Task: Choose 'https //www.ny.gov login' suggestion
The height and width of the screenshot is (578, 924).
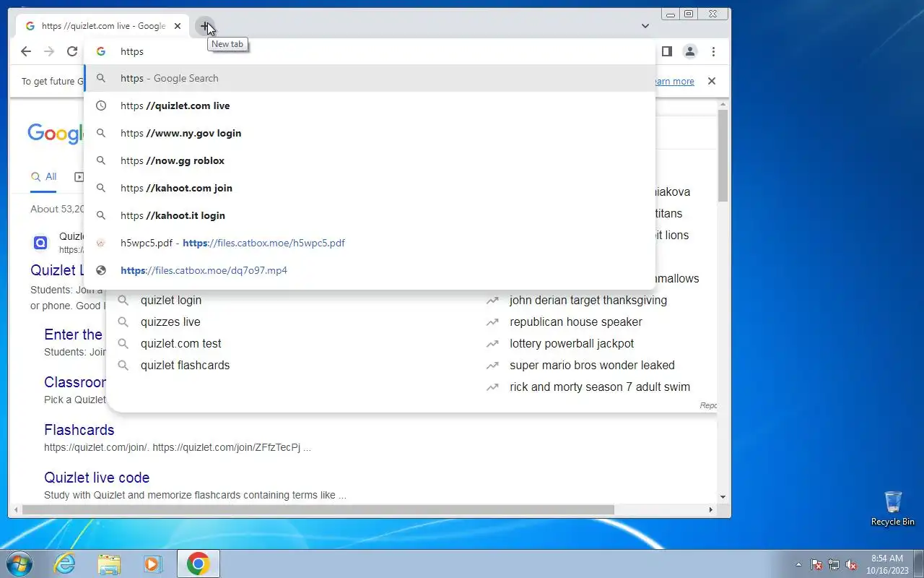Action: tap(370, 133)
